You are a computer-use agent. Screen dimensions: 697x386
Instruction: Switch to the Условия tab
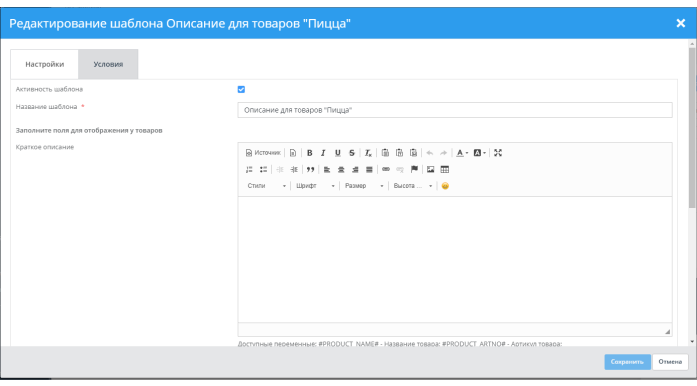click(x=108, y=64)
